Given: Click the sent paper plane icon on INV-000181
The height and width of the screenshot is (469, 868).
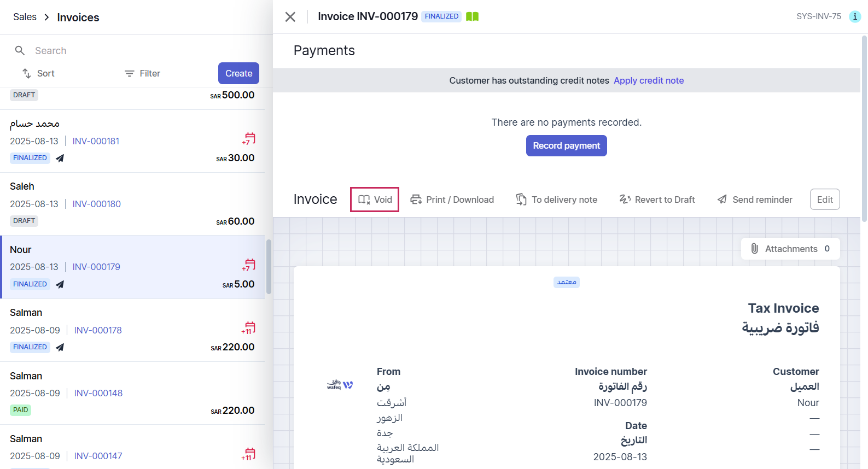Looking at the screenshot, I should click(60, 158).
